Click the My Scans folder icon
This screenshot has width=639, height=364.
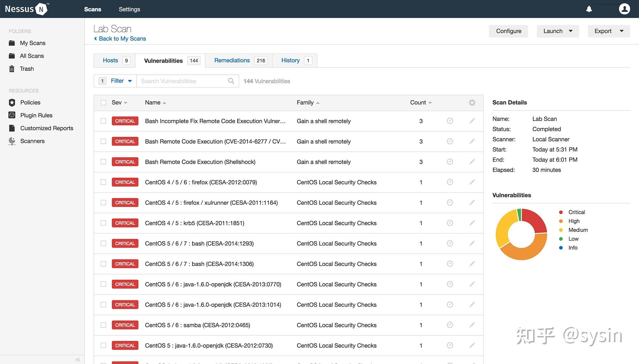[12, 43]
